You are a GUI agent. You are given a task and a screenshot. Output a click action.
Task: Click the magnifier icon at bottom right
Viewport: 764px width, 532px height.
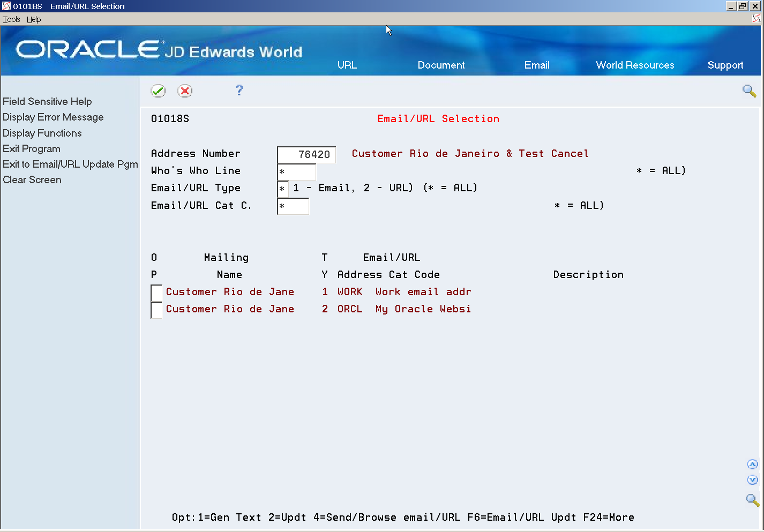coord(752,500)
